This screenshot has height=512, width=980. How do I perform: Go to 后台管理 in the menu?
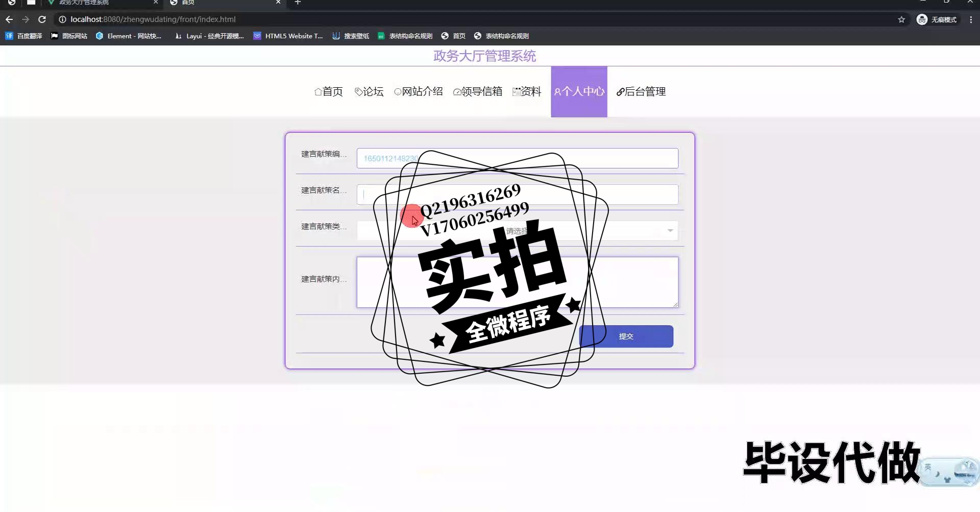(641, 91)
